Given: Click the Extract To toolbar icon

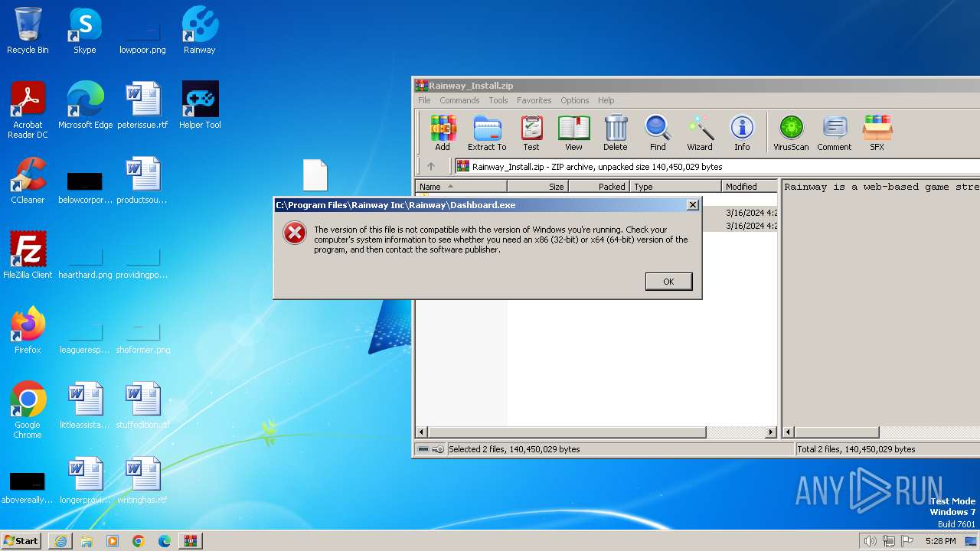Looking at the screenshot, I should click(x=487, y=133).
